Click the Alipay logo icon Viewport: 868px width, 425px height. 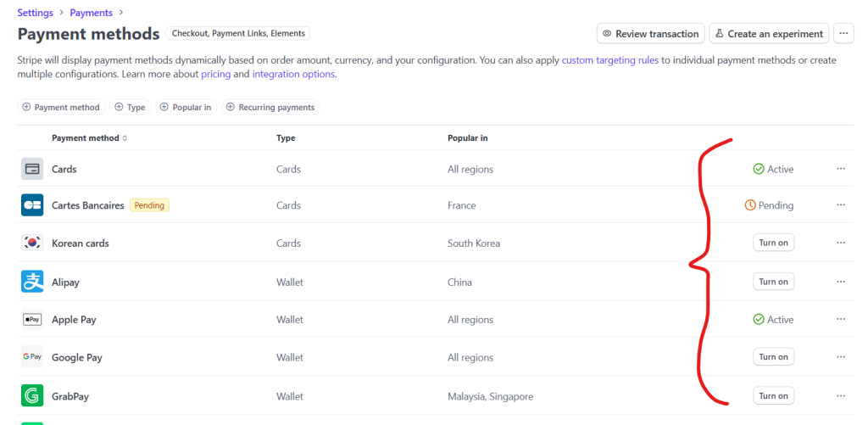pos(32,282)
